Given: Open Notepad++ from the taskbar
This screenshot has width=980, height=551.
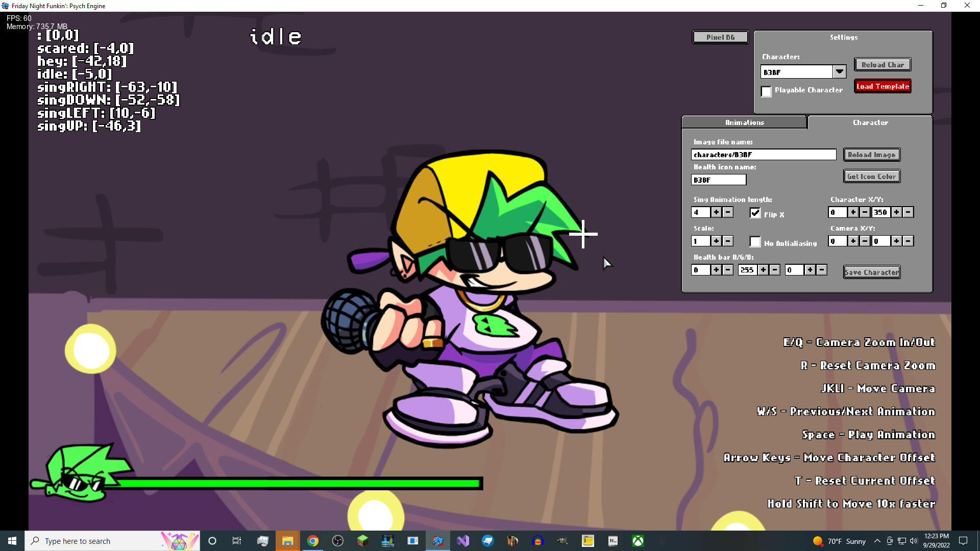Looking at the screenshot, I should [612, 541].
